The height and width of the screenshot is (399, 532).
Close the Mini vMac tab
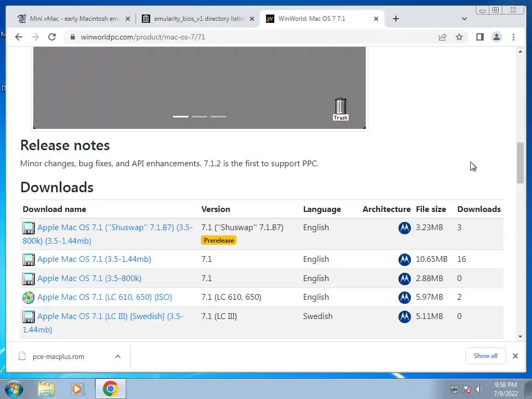pyautogui.click(x=128, y=19)
